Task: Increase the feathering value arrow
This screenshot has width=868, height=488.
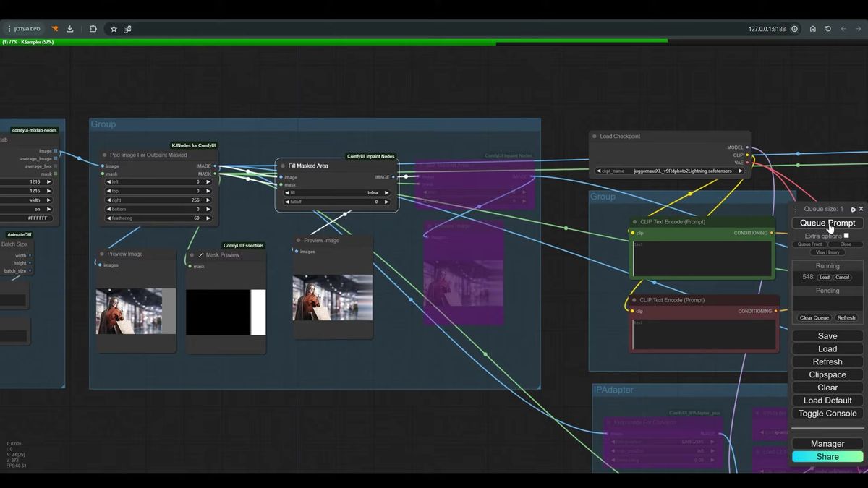Action: [208, 218]
